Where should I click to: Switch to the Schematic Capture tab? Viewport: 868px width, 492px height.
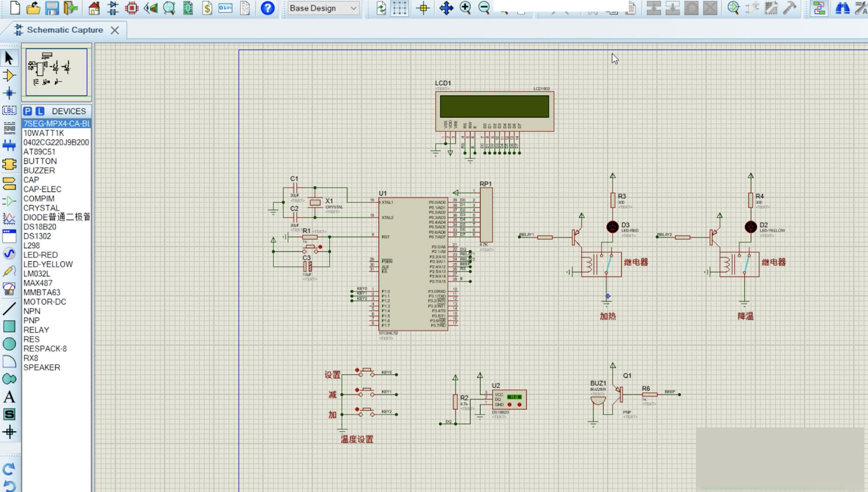(59, 30)
